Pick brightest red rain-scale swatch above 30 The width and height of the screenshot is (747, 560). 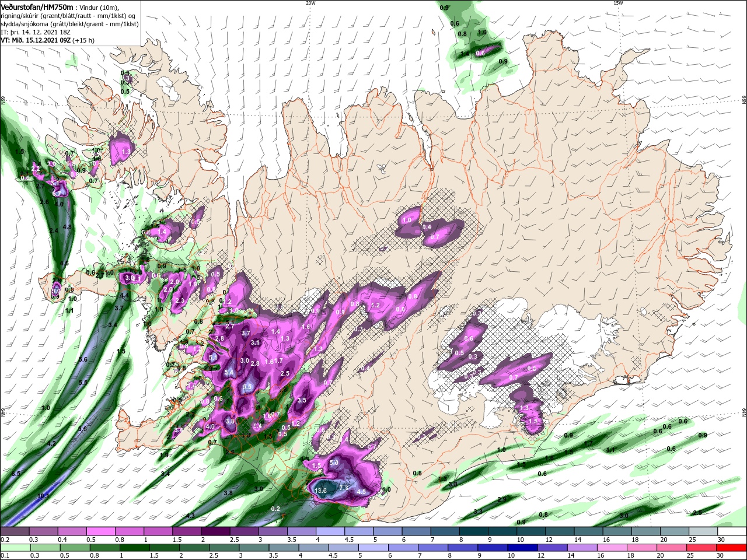pyautogui.click(x=732, y=548)
